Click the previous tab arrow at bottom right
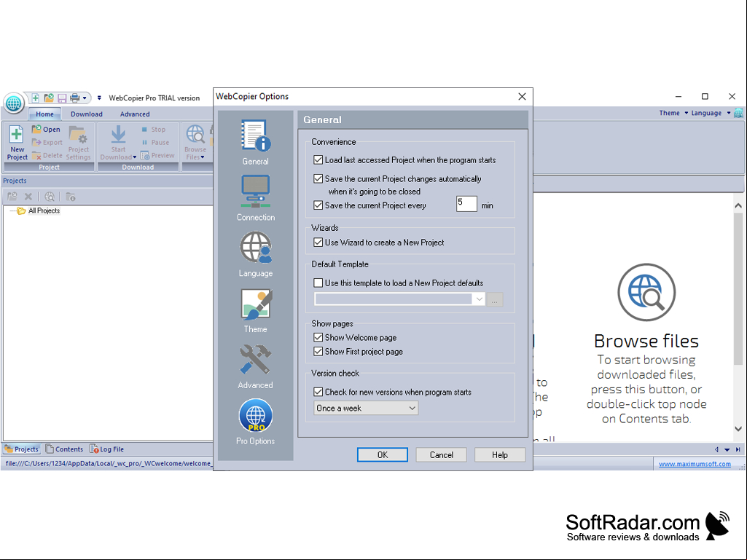The image size is (747, 560). [716, 449]
